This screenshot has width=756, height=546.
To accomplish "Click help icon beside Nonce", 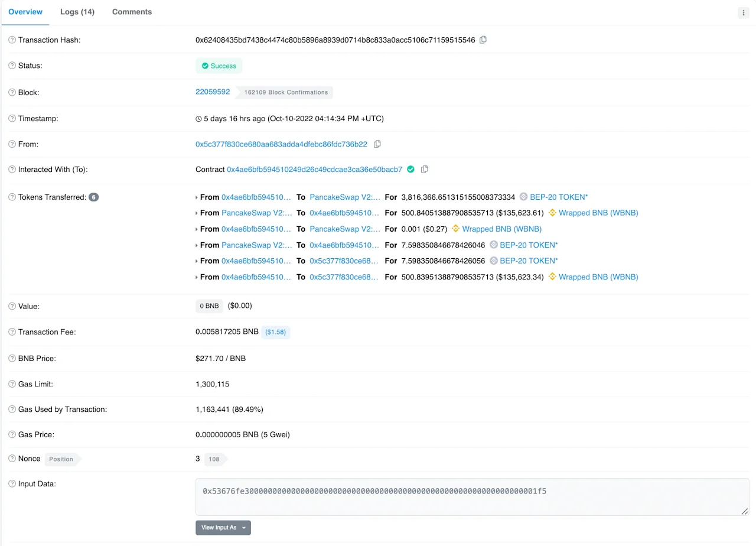I will click(x=12, y=459).
